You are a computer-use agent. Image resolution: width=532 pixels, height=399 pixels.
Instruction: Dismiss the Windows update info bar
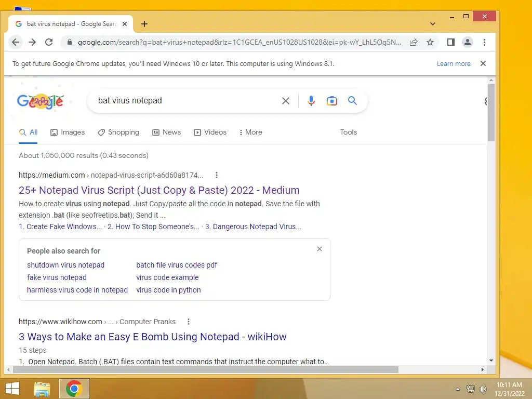point(483,63)
